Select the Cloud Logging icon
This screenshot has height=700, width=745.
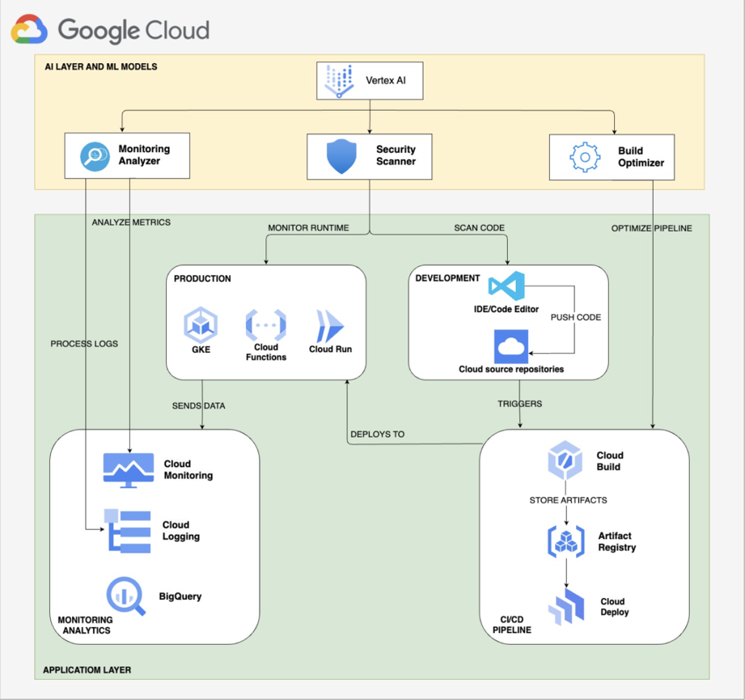pyautogui.click(x=127, y=531)
